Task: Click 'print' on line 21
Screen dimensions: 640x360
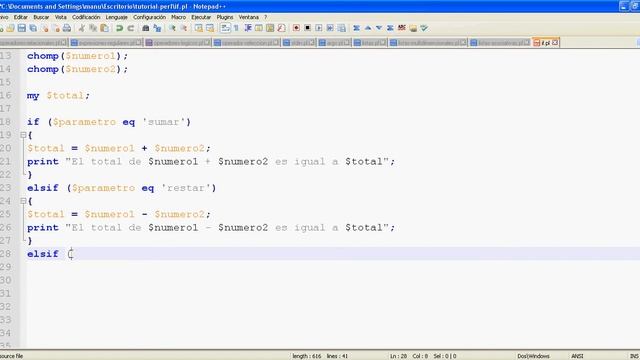Action: 43,161
